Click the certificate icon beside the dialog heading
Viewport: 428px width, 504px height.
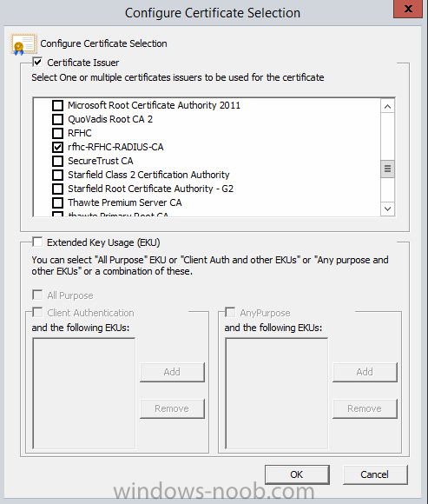[23, 44]
